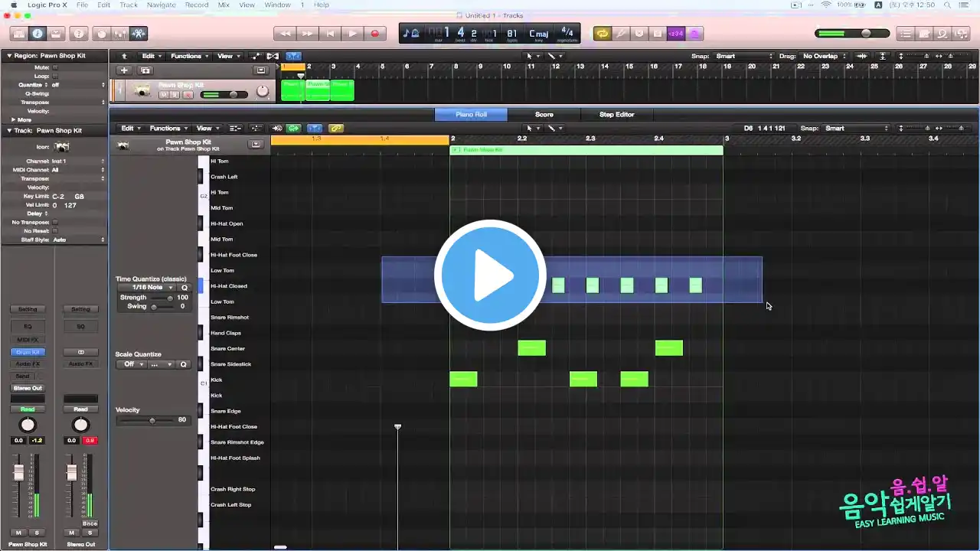The height and width of the screenshot is (551, 980).
Task: Click the Pawn Shop Kit track pan knob
Action: pyautogui.click(x=263, y=92)
